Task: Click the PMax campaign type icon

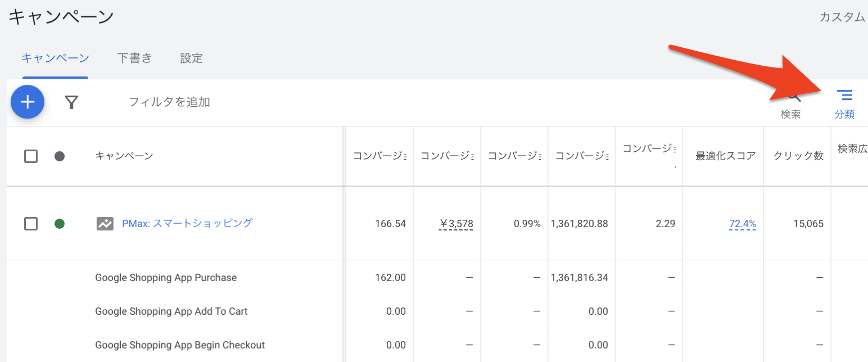Action: click(x=105, y=224)
